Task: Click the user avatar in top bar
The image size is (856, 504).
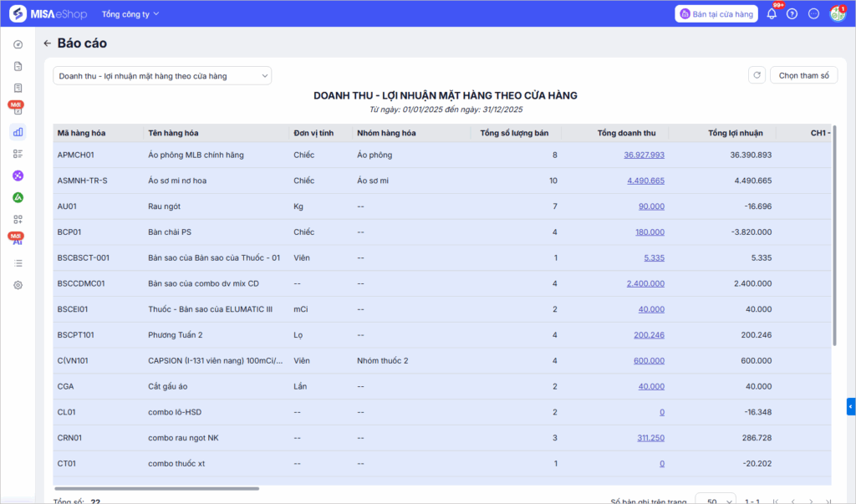Action: [x=837, y=14]
